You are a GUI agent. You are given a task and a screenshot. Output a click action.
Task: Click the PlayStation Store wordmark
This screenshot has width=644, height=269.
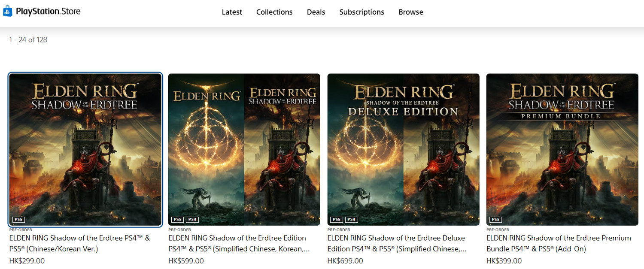pos(48,12)
